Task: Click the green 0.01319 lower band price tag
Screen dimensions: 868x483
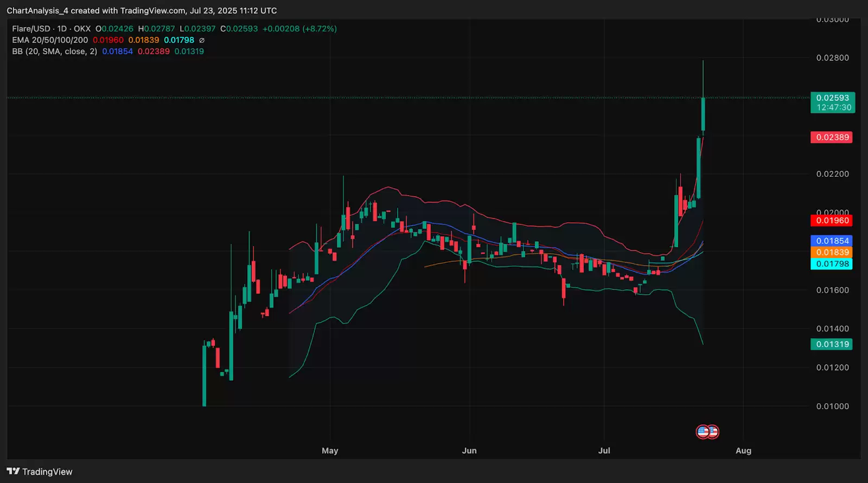Action: [832, 344]
